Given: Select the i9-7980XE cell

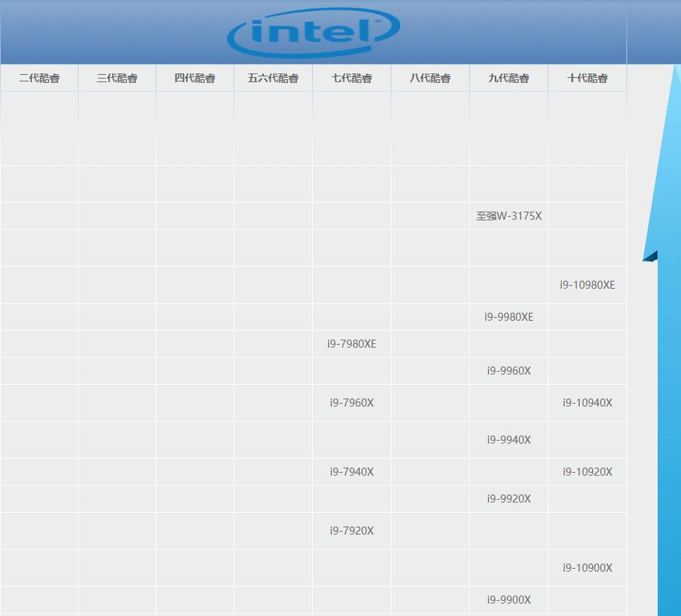Looking at the screenshot, I should (x=351, y=344).
